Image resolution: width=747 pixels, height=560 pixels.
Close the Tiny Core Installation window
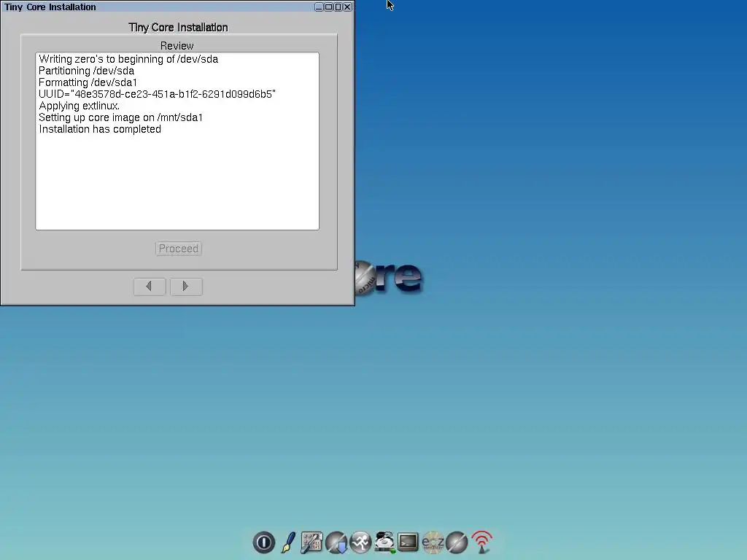(347, 7)
